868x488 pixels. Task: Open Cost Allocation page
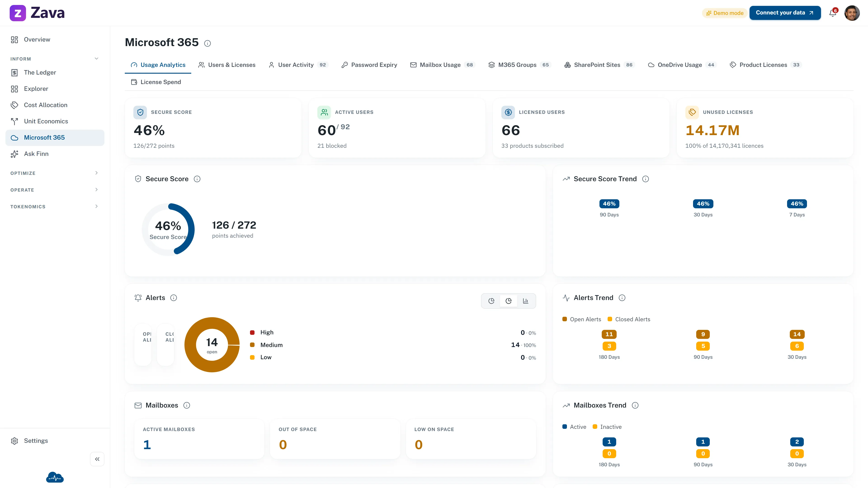[x=55, y=105]
